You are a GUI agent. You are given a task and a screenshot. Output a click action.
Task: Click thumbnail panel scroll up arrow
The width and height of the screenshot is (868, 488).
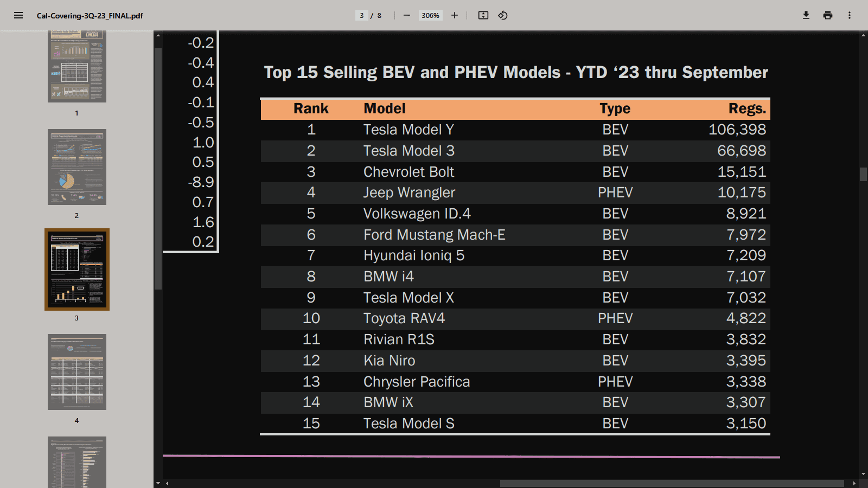(158, 35)
